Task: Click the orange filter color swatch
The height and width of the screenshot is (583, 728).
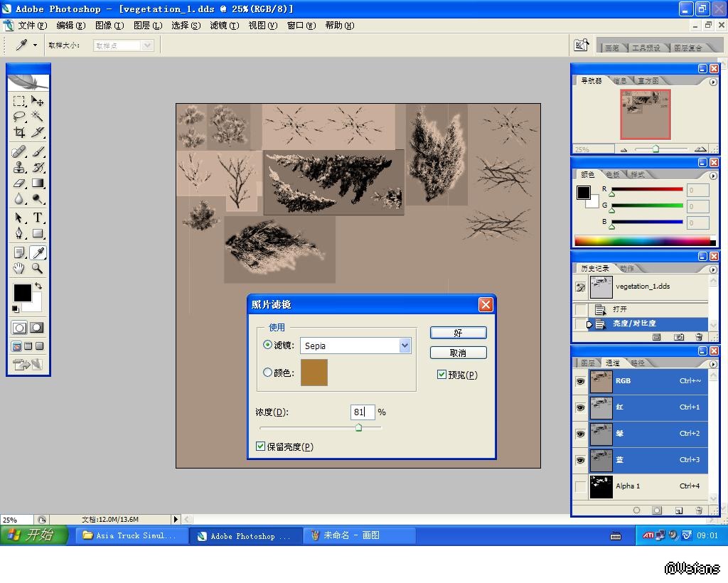Action: click(x=314, y=373)
